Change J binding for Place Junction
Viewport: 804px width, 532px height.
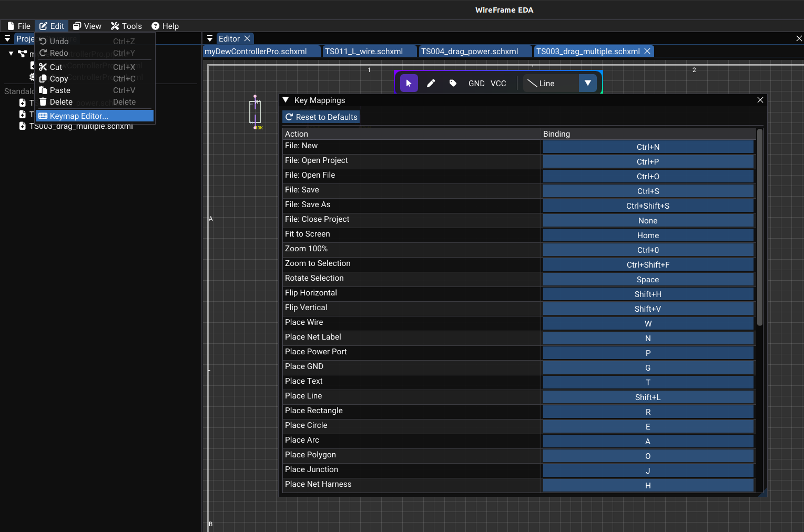pyautogui.click(x=648, y=471)
